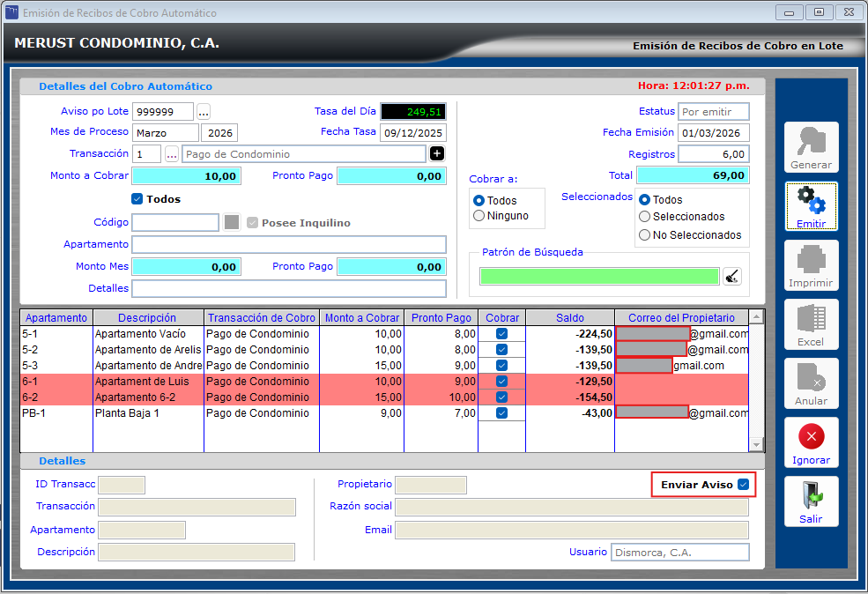Click the Apartamento column header
Screen dimensions: 868x594
click(x=56, y=318)
